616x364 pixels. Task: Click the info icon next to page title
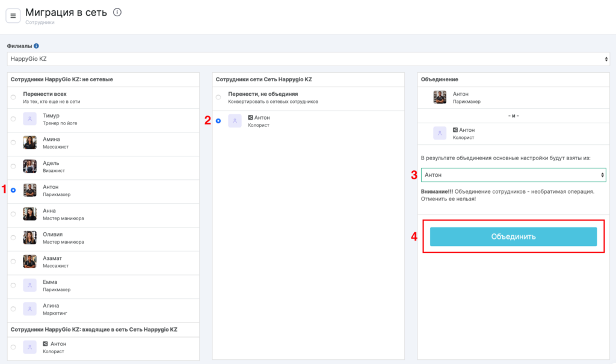pos(117,12)
